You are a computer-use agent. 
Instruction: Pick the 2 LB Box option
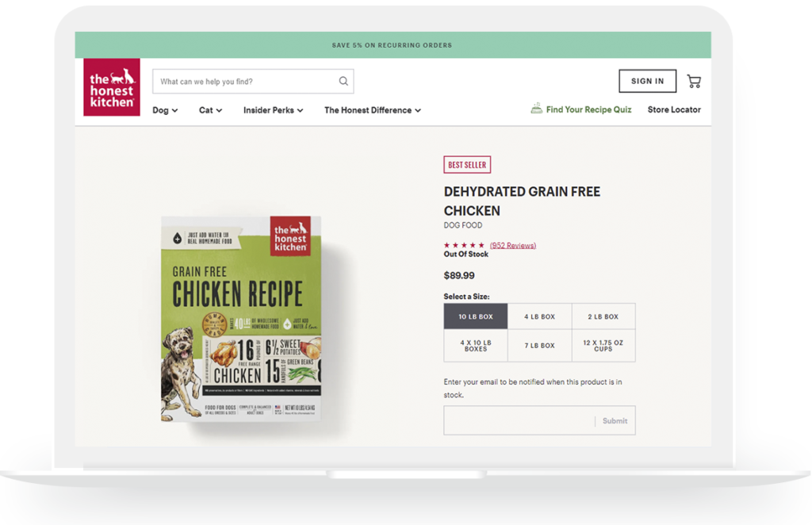[603, 316]
